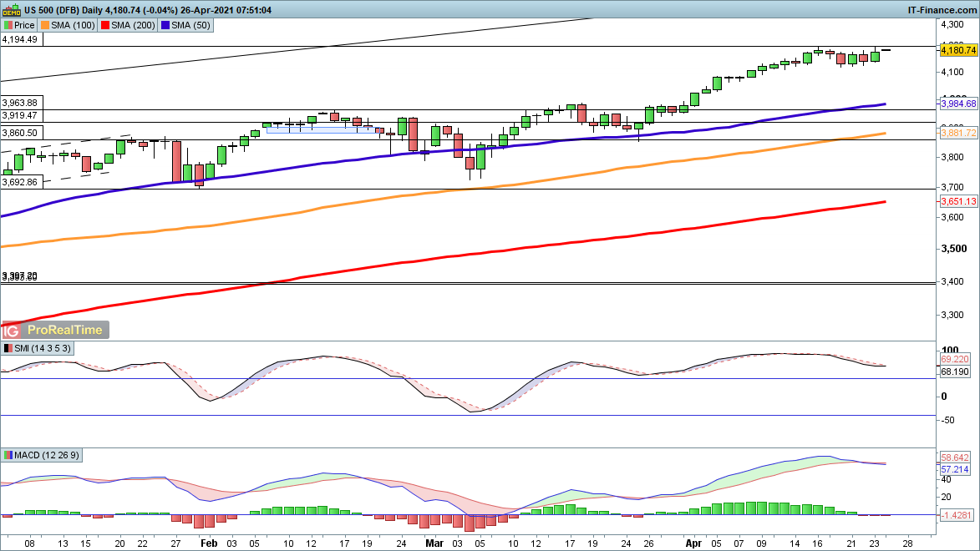Open the Price legend settings button
This screenshot has width=980, height=551.
(25, 25)
